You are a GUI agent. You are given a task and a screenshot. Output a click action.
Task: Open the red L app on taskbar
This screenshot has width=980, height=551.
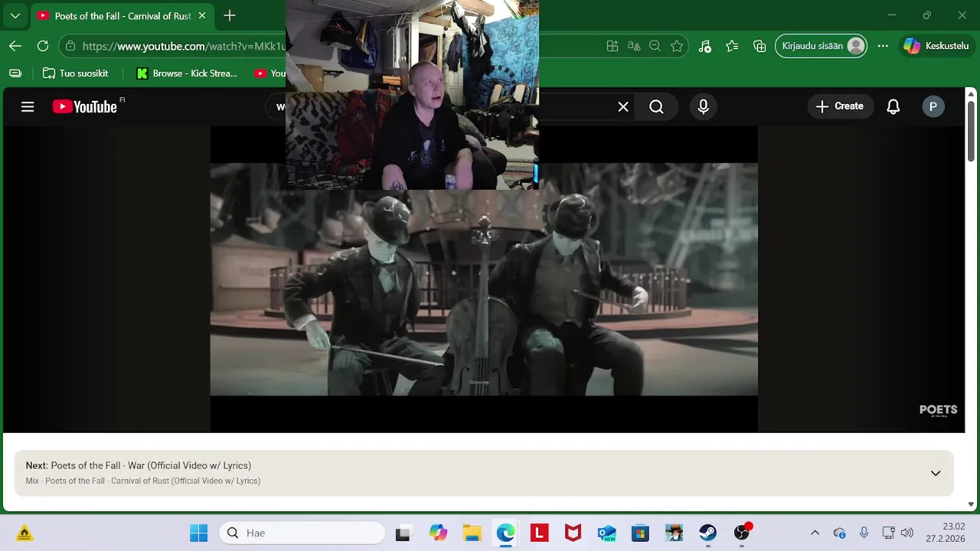coord(539,533)
